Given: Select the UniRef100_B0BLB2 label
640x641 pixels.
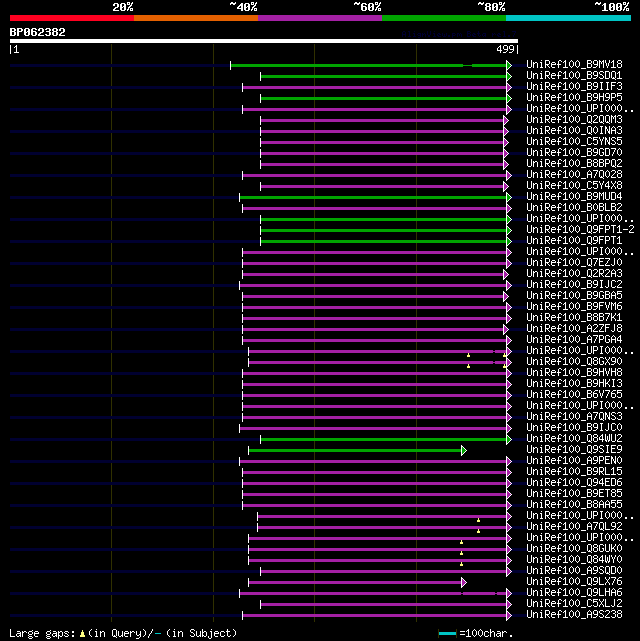Looking at the screenshot, I should pos(574,208).
